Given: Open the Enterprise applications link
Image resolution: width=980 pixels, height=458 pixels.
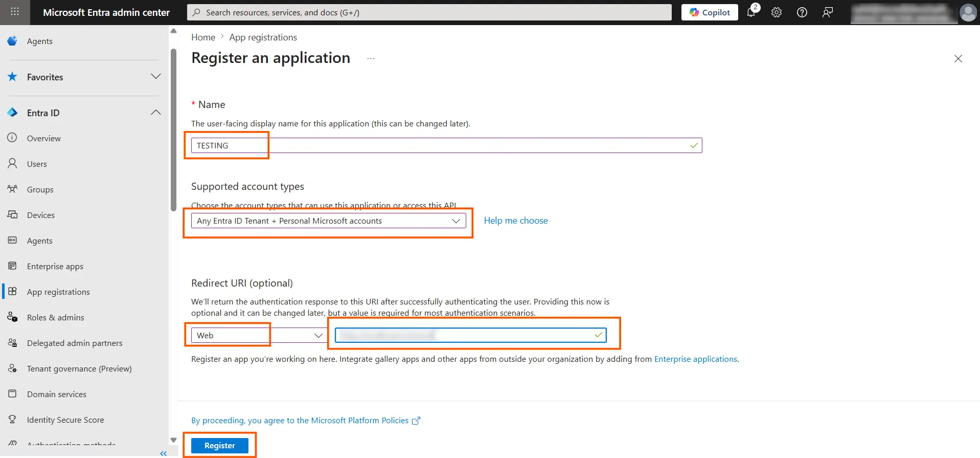Looking at the screenshot, I should [x=696, y=359].
